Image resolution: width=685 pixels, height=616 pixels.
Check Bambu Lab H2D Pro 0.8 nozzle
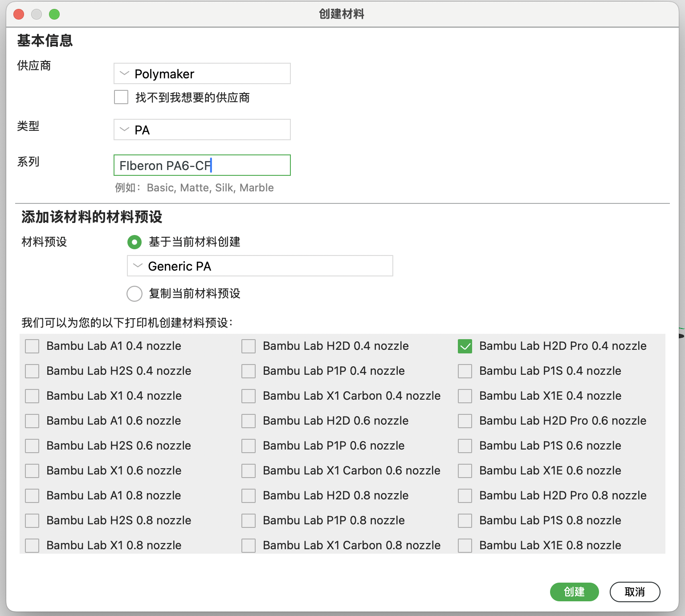(x=465, y=496)
